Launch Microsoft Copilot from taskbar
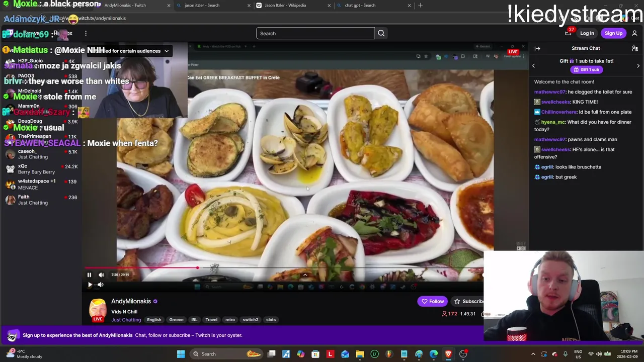Screen dimensions: 644x362 click(x=301, y=354)
